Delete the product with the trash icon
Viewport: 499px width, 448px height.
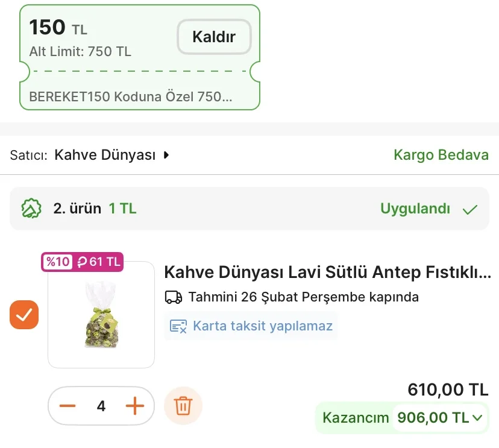(183, 406)
